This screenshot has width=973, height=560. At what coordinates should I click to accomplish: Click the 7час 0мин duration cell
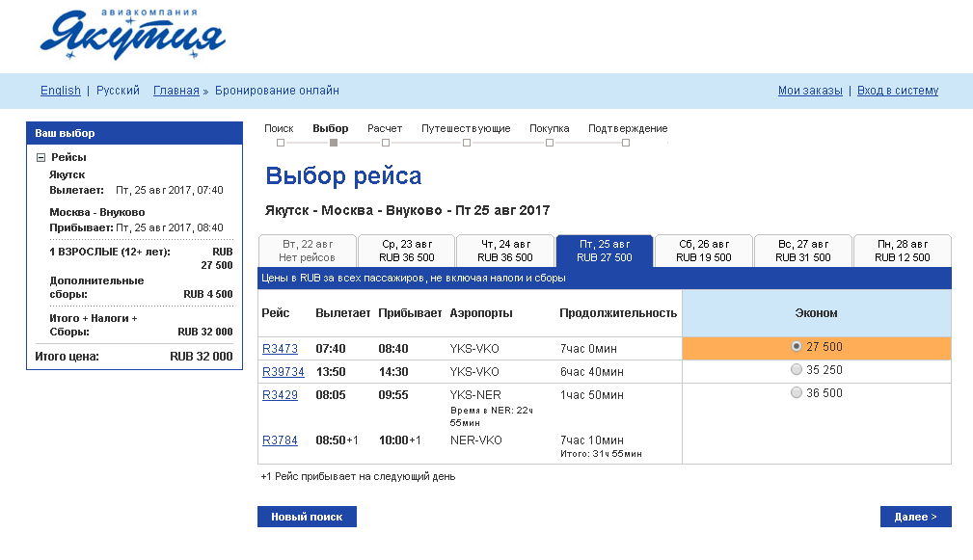[588, 349]
